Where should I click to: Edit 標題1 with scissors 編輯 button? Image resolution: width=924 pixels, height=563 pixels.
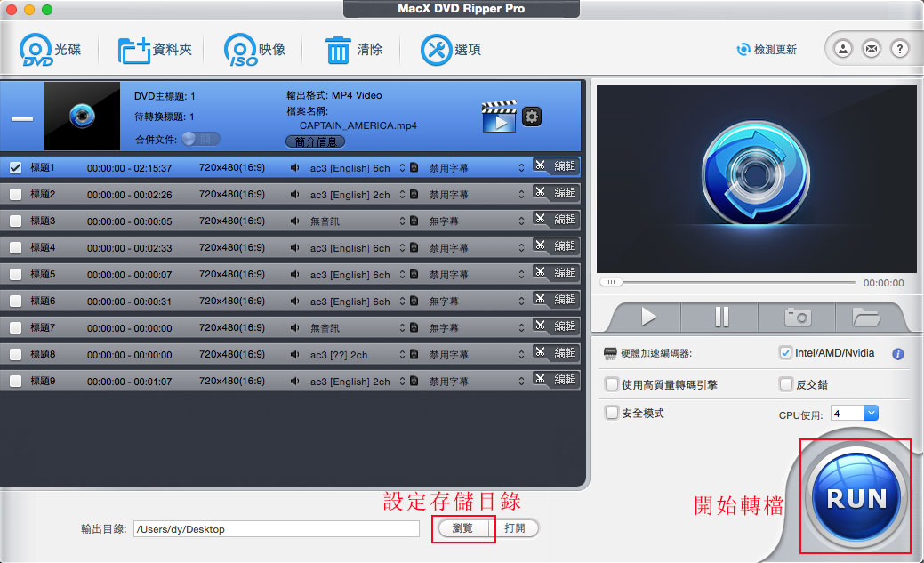click(x=556, y=166)
